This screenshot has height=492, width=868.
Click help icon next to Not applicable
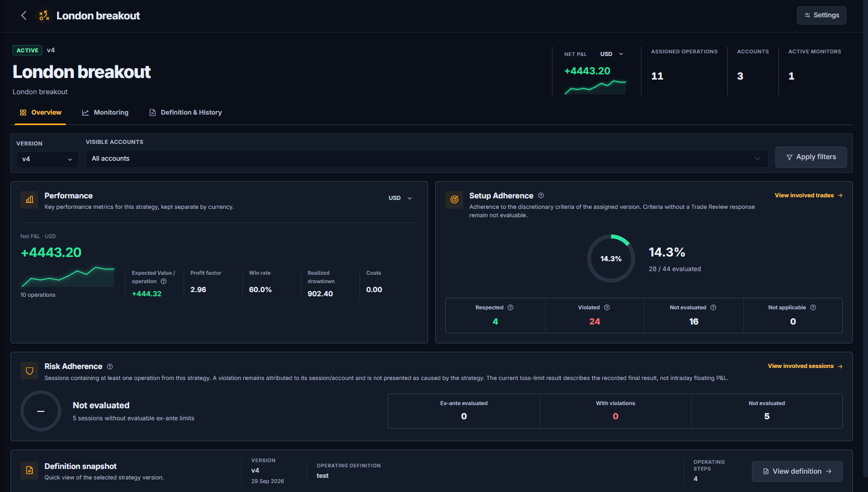pos(813,307)
